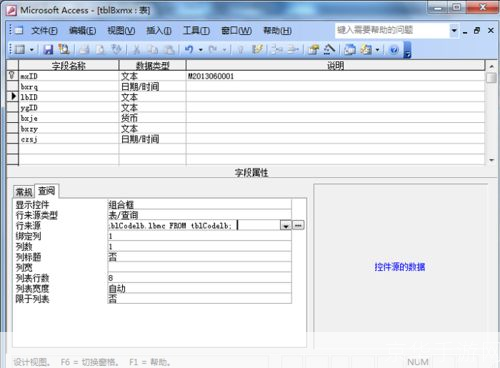Click the New Object toolbar icon

(366, 50)
